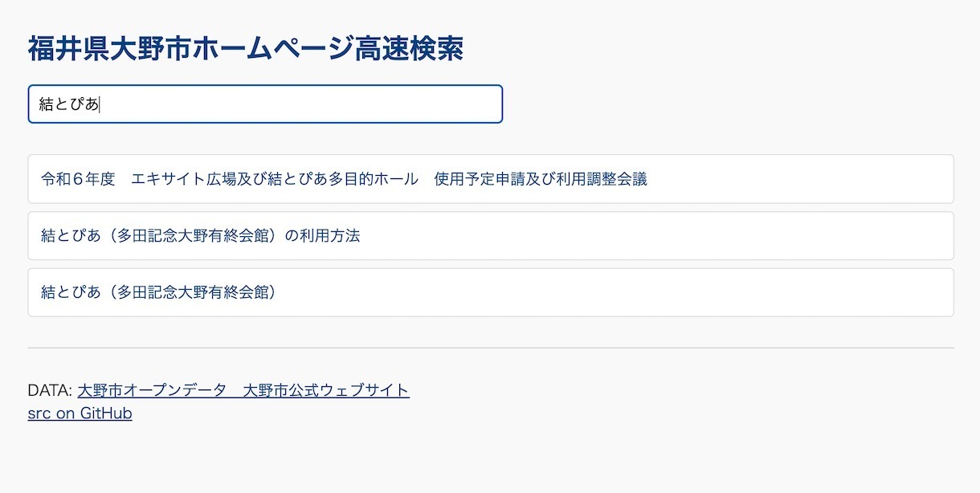Place cursor after あ in search field
Viewport: 980px width, 493px height.
pos(100,104)
